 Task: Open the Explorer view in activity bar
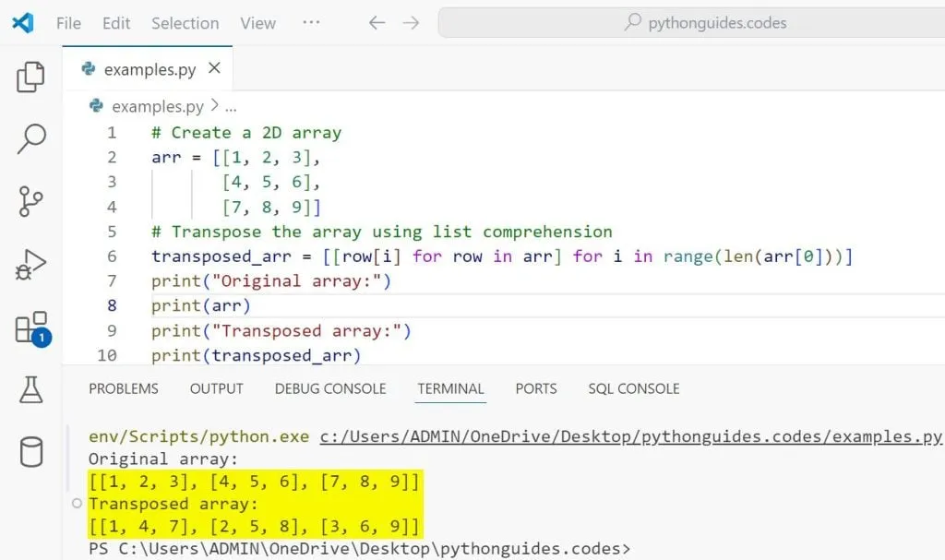click(x=30, y=77)
